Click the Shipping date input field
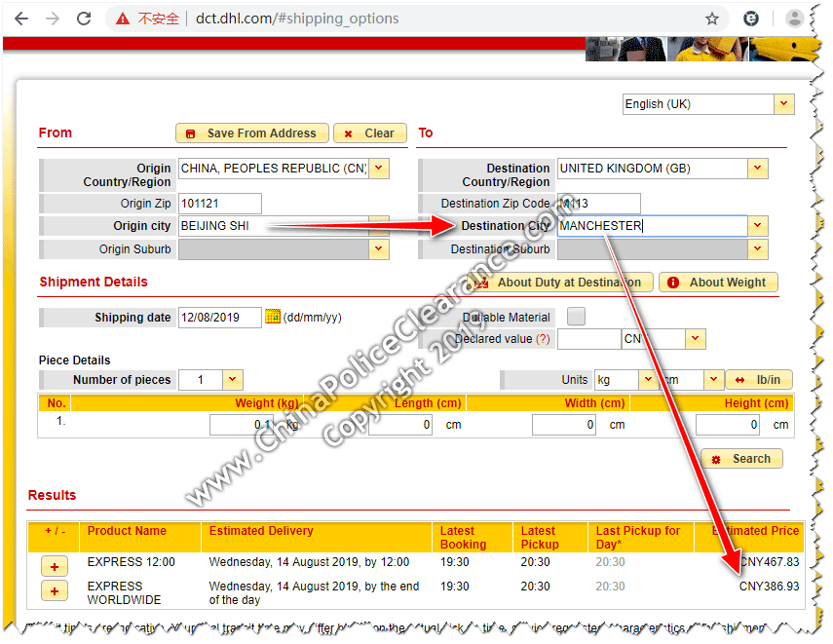Screen dimensions: 833x644 point(220,318)
